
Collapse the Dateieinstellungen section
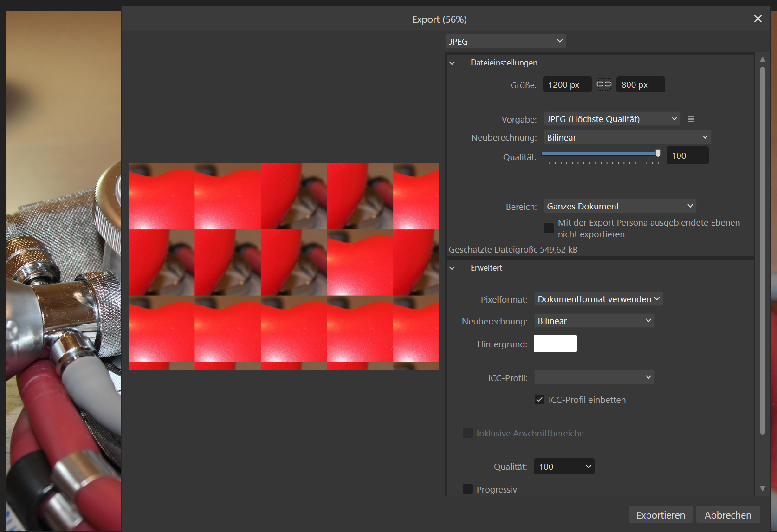tap(453, 63)
